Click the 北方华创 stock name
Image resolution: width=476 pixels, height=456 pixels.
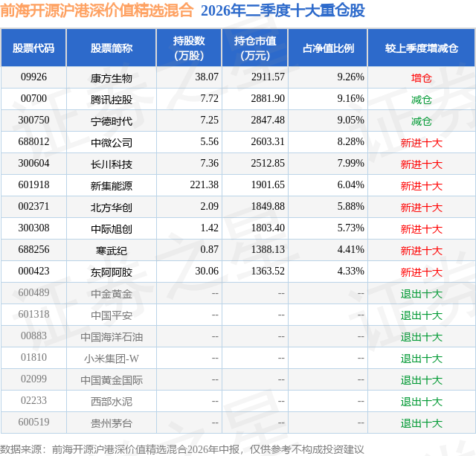pyautogui.click(x=112, y=208)
